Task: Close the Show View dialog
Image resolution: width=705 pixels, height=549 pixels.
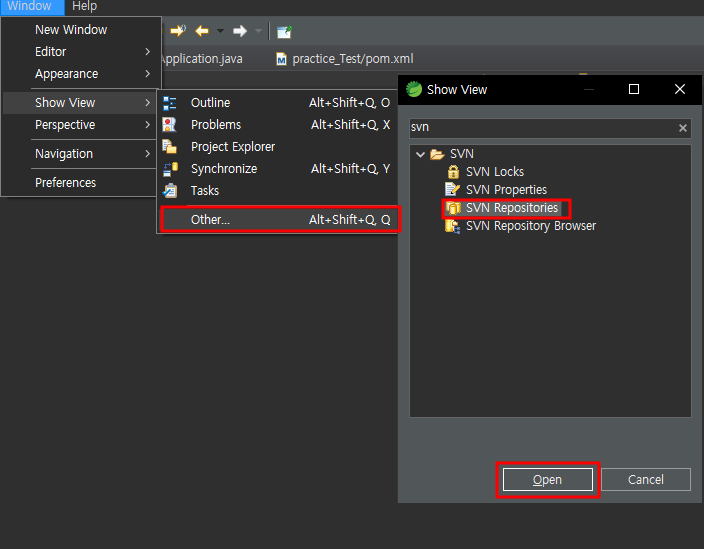Action: click(680, 89)
